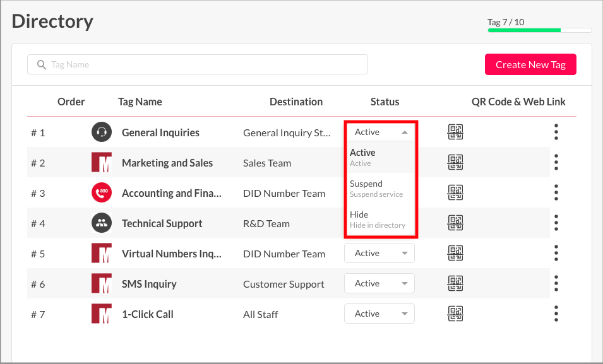This screenshot has height=364, width=603.
Task: Click the # 1 order number
Action: click(38, 133)
